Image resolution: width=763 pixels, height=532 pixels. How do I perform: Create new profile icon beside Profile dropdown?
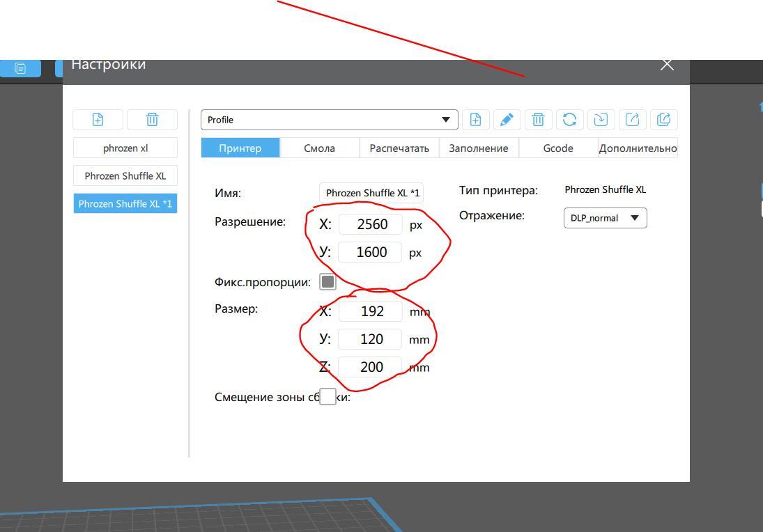(475, 120)
